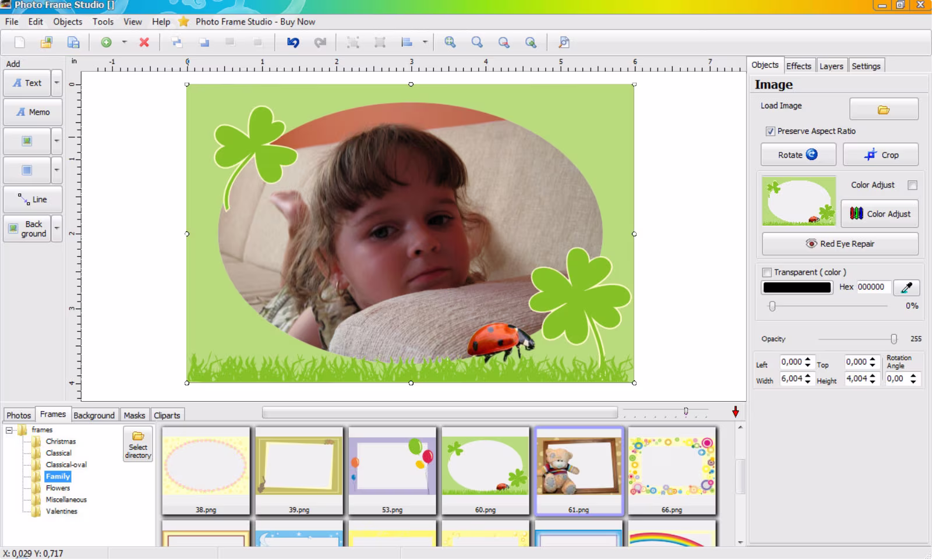Image resolution: width=933 pixels, height=560 pixels.
Task: Click the Photo Frame Studio - Buy Now link
Action: (255, 22)
